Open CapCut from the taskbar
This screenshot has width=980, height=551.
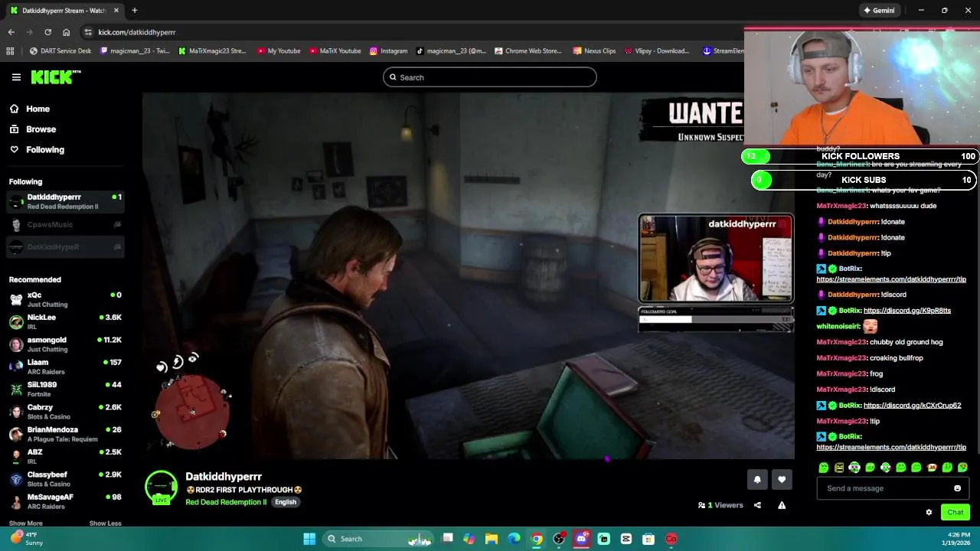coord(626,539)
